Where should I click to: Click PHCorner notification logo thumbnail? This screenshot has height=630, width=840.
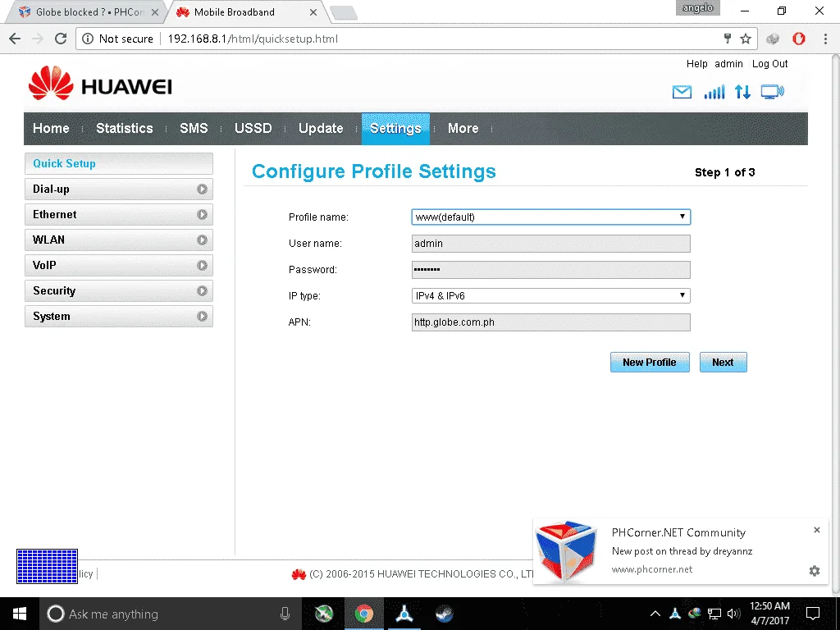(x=566, y=552)
